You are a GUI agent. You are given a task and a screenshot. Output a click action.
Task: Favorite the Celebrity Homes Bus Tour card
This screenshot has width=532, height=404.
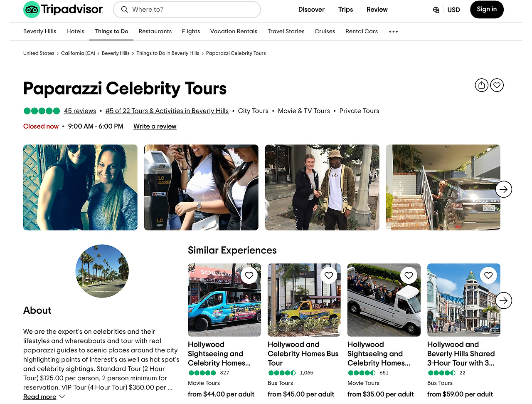329,275
